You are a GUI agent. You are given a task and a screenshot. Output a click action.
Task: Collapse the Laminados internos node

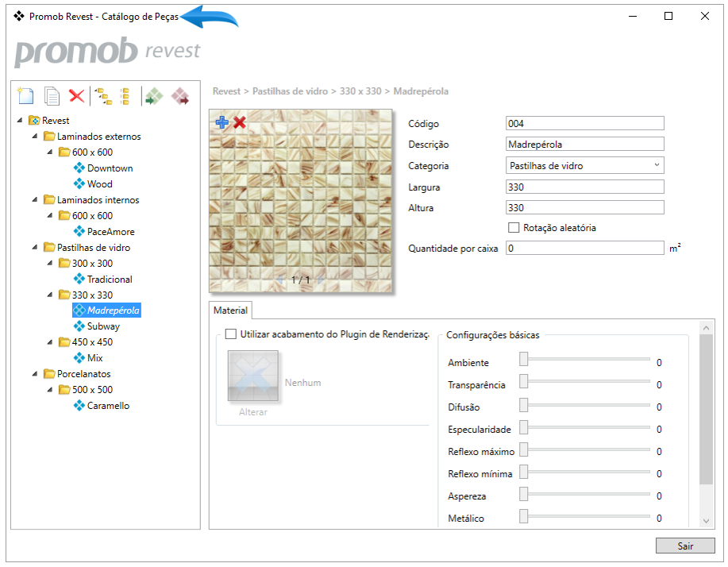[x=35, y=199]
